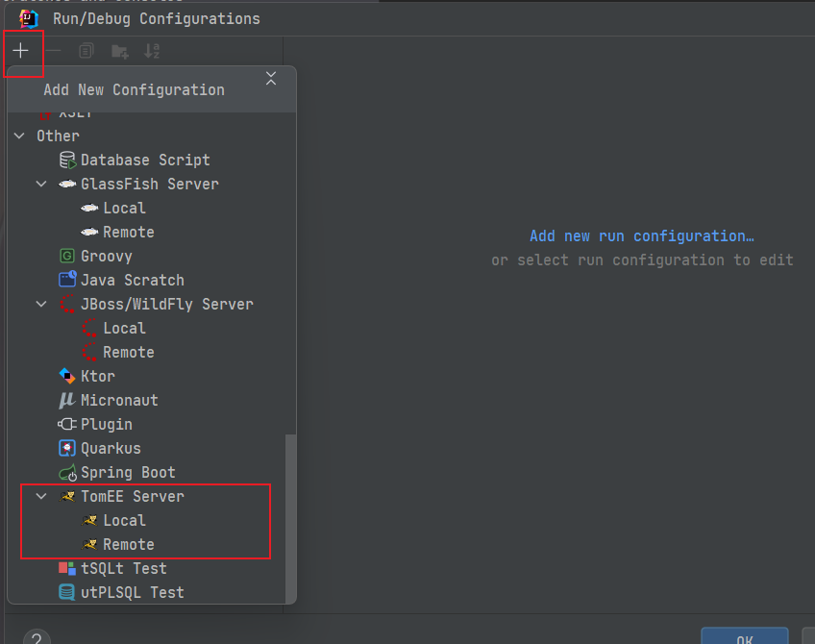Click the TomEE Local cat icon
The image size is (815, 644).
point(89,520)
